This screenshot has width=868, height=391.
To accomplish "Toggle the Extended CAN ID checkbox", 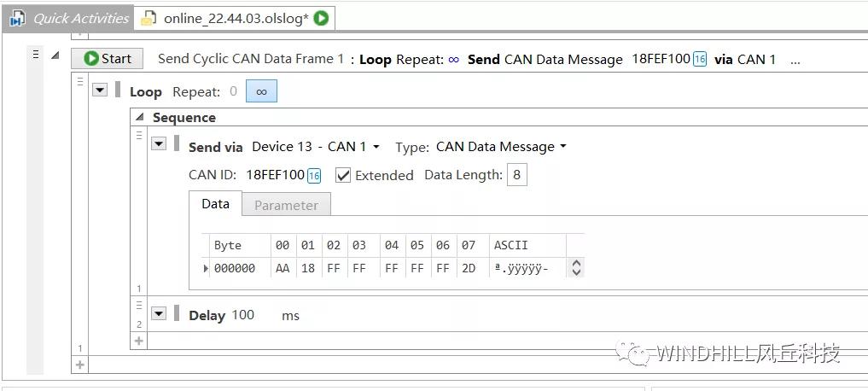I will [343, 175].
